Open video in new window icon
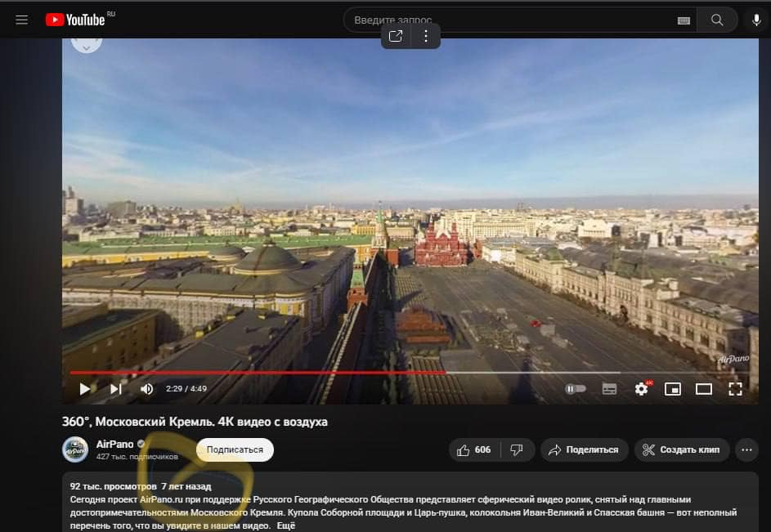Image resolution: width=771 pixels, height=532 pixels. (396, 36)
